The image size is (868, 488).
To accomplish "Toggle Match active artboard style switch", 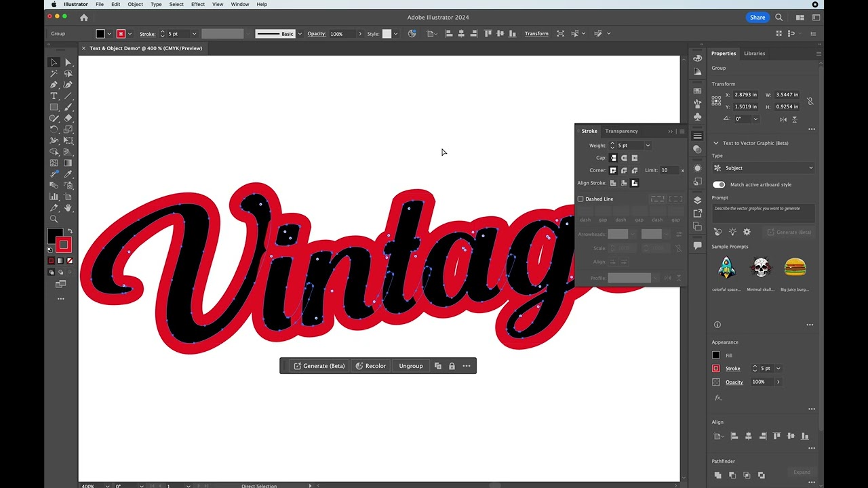I will click(719, 184).
